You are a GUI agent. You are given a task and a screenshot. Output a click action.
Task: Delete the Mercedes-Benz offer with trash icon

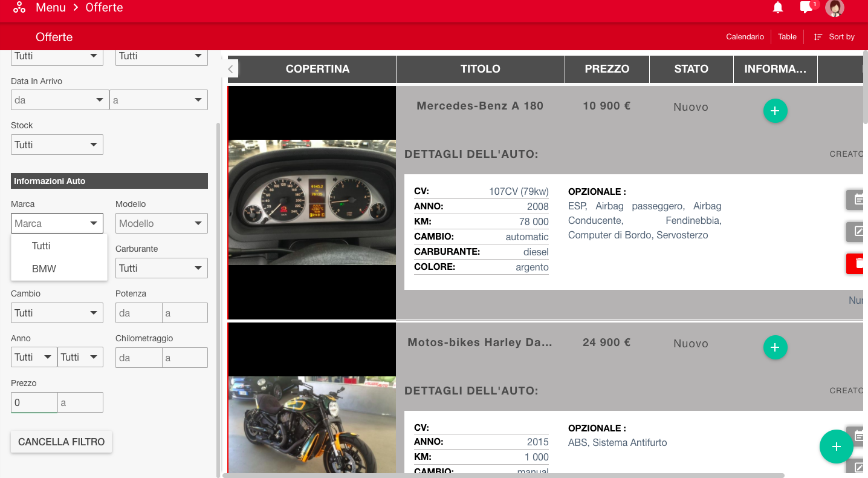pos(857,264)
